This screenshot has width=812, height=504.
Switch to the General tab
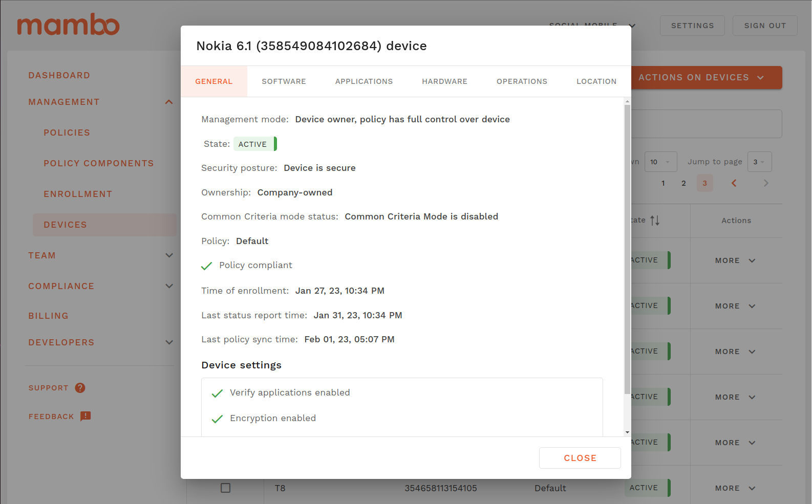coord(214,81)
